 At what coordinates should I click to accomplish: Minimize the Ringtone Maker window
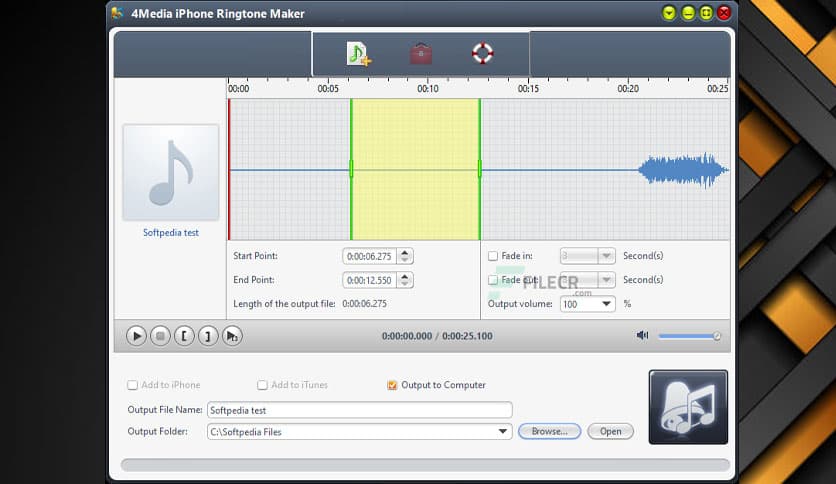(x=688, y=13)
